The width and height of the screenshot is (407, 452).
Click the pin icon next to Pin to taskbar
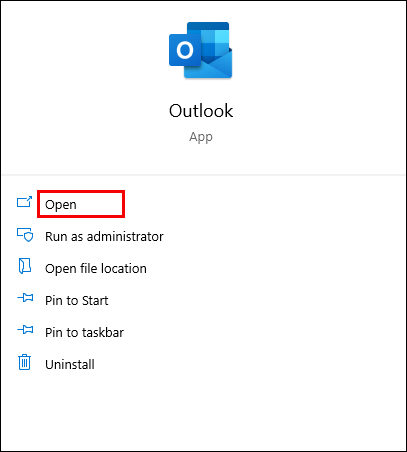tap(25, 330)
